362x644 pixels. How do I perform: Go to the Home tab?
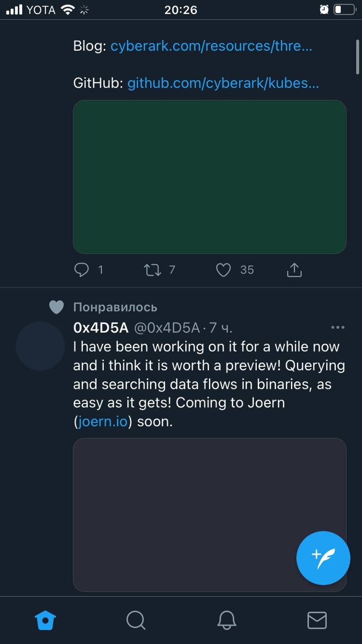tap(45, 620)
